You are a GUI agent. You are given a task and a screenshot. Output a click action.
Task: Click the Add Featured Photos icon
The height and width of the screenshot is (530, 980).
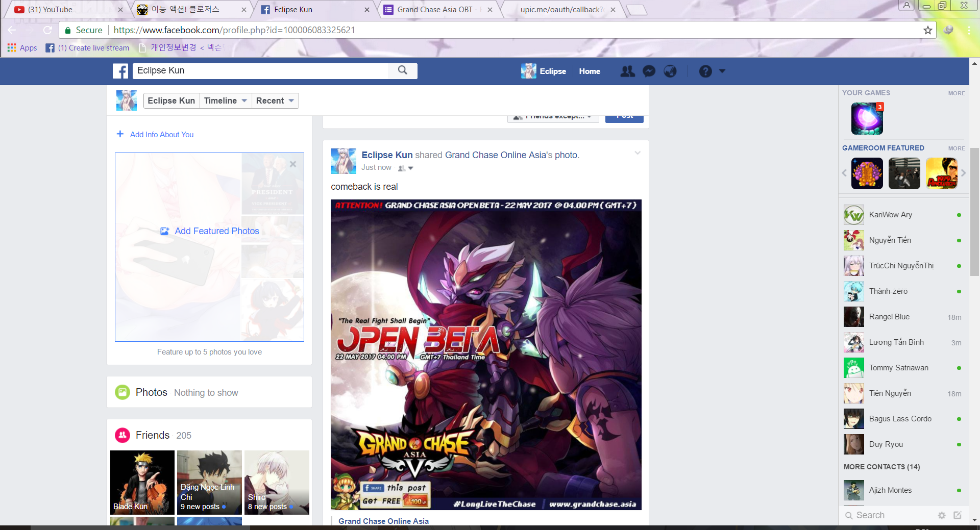(x=164, y=231)
